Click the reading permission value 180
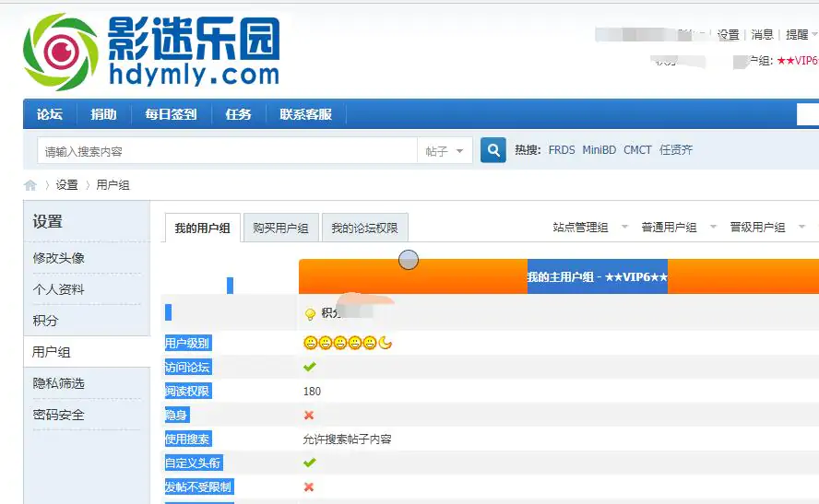Image resolution: width=819 pixels, height=504 pixels. point(312,392)
